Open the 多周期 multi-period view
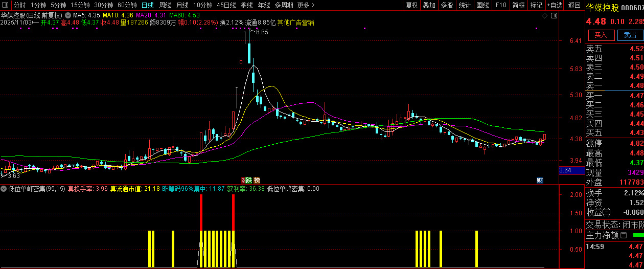The image size is (644, 269). [284, 5]
